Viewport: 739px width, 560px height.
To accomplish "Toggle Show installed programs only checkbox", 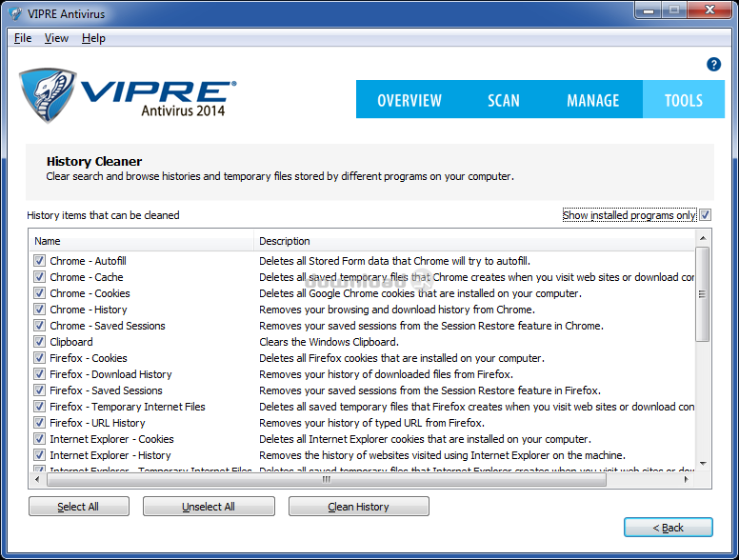I will point(705,215).
